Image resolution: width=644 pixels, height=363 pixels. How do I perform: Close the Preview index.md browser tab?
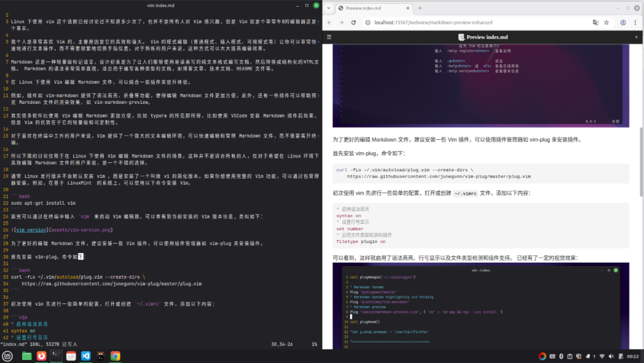(408, 8)
